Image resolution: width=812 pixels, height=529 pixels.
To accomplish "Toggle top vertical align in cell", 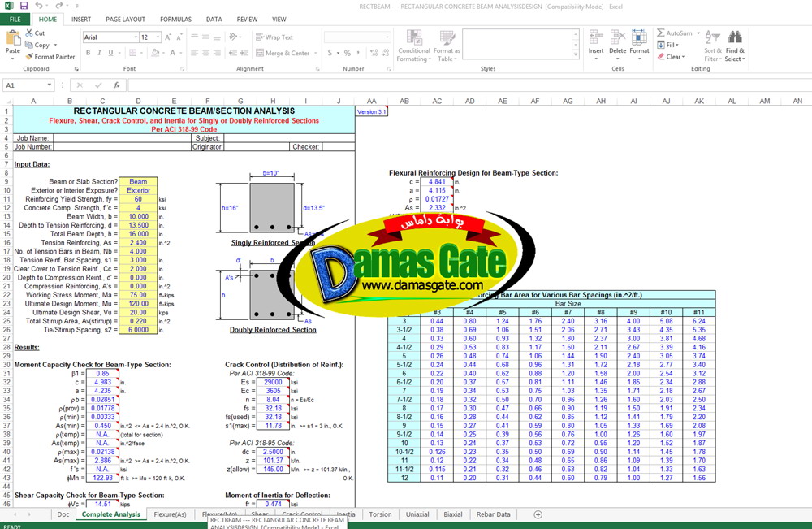I will 195,37.
